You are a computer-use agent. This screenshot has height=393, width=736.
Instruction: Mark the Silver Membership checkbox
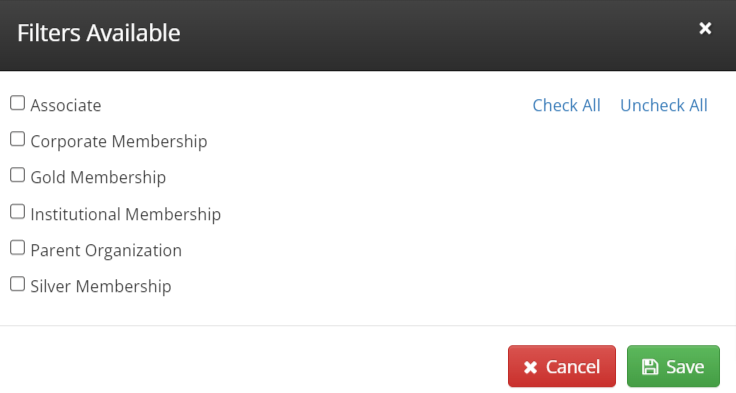(17, 284)
